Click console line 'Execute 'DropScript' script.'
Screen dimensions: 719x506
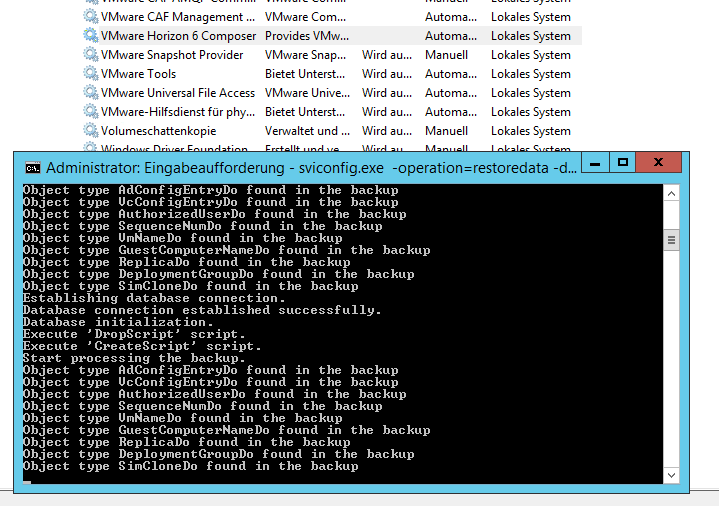[134, 334]
